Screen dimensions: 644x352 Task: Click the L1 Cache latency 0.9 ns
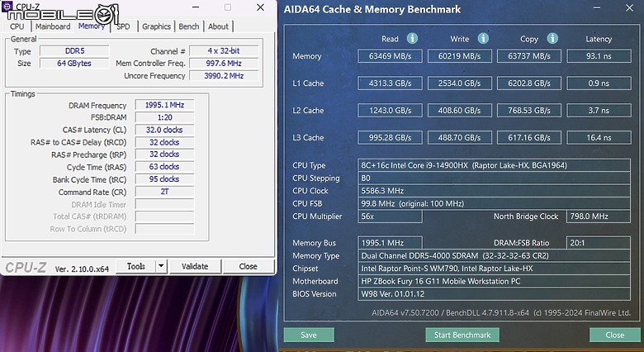[599, 83]
